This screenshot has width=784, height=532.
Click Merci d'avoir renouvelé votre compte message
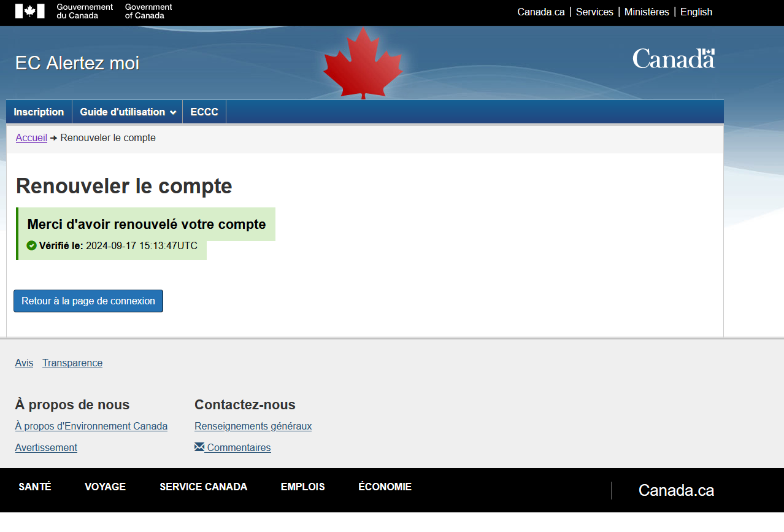tap(147, 225)
